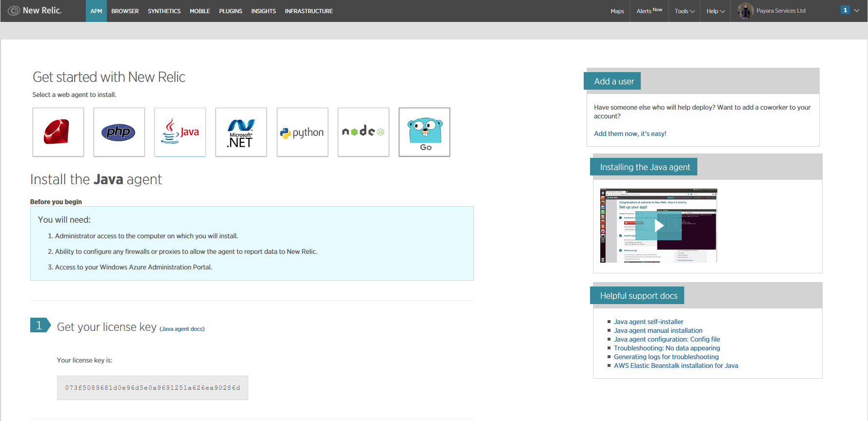Select the Go gopher agent icon

click(424, 132)
